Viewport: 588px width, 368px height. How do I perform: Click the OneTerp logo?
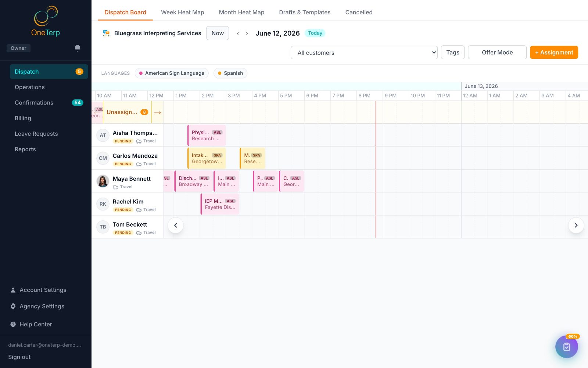[x=46, y=21]
